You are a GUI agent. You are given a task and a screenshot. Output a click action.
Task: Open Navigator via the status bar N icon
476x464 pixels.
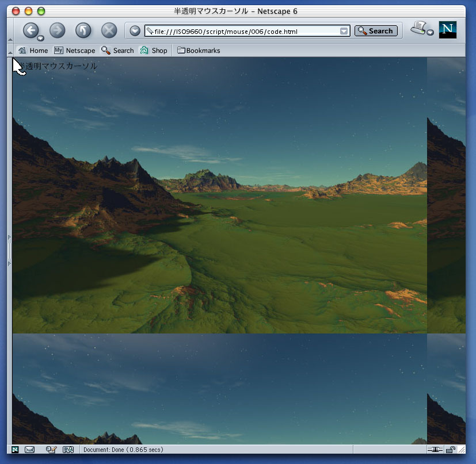(15, 450)
